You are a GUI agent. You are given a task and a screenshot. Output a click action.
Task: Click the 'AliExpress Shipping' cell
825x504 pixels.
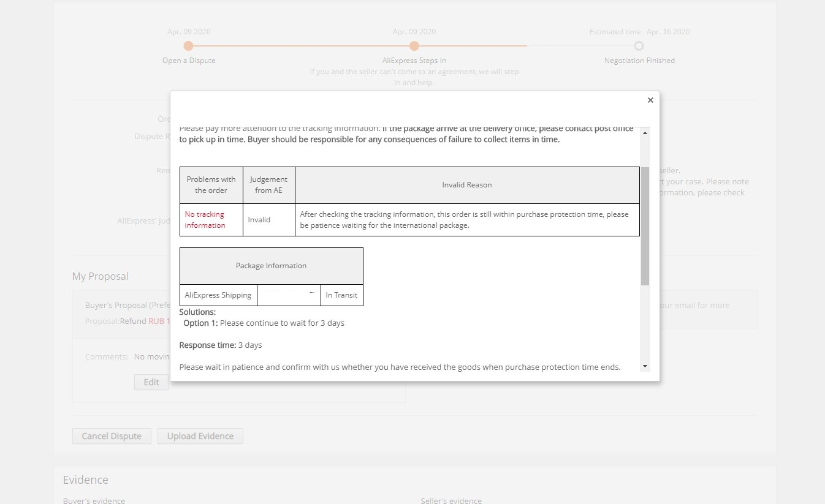coord(218,295)
